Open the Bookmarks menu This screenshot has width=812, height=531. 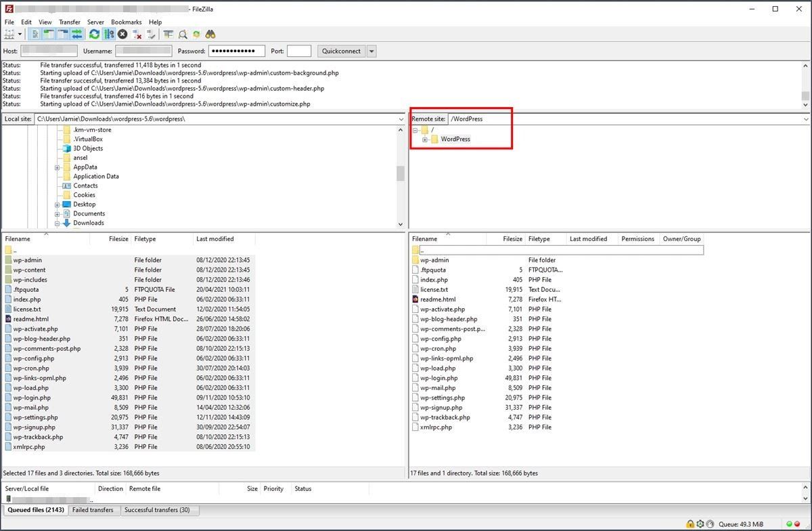[x=127, y=22]
